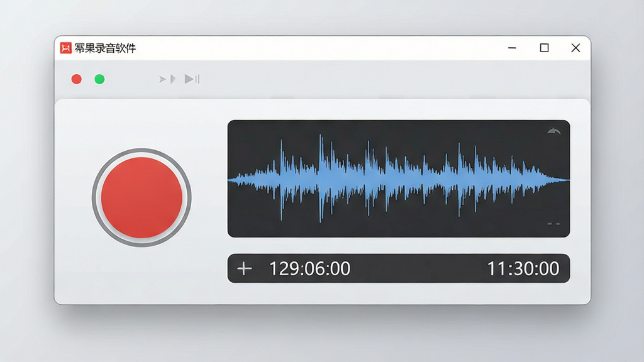Maximize the recorder window
Image resolution: width=644 pixels, height=362 pixels.
pos(544,48)
